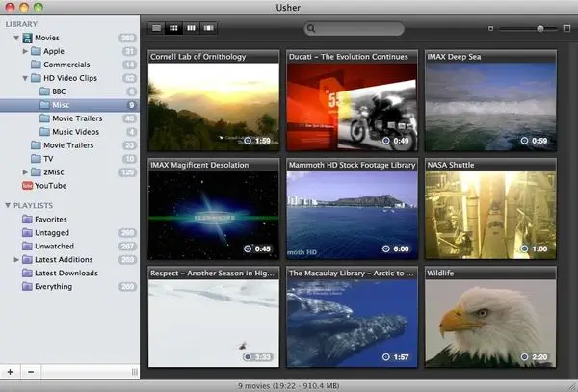Expand the Latest Additions playlist

(16, 260)
